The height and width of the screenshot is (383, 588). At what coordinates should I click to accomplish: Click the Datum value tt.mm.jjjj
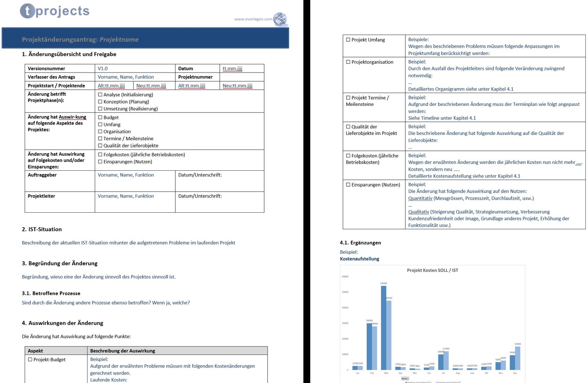232,68
